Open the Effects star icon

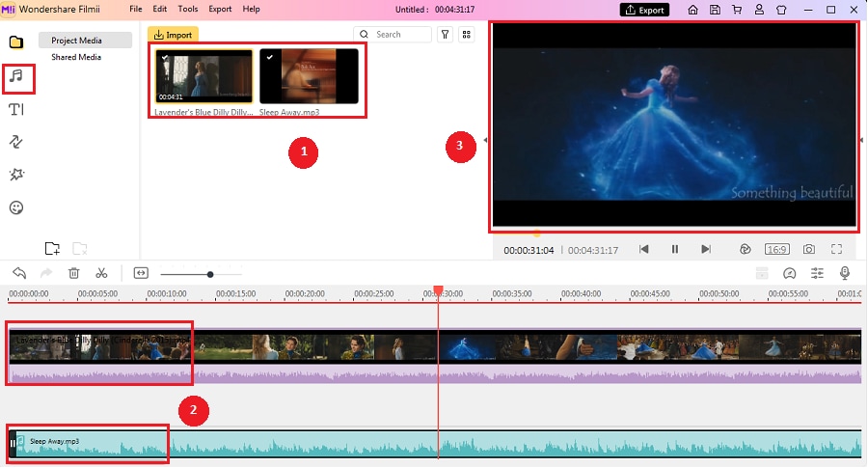pos(16,175)
